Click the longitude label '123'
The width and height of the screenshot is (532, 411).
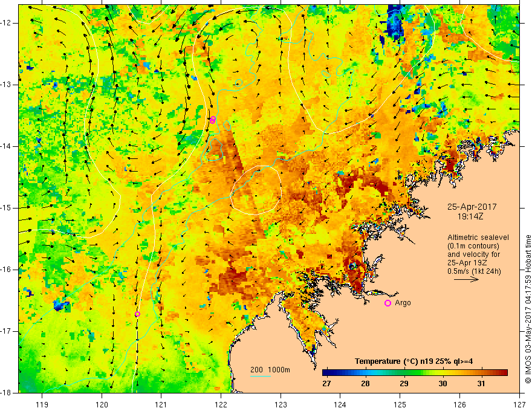pyautogui.click(x=281, y=404)
